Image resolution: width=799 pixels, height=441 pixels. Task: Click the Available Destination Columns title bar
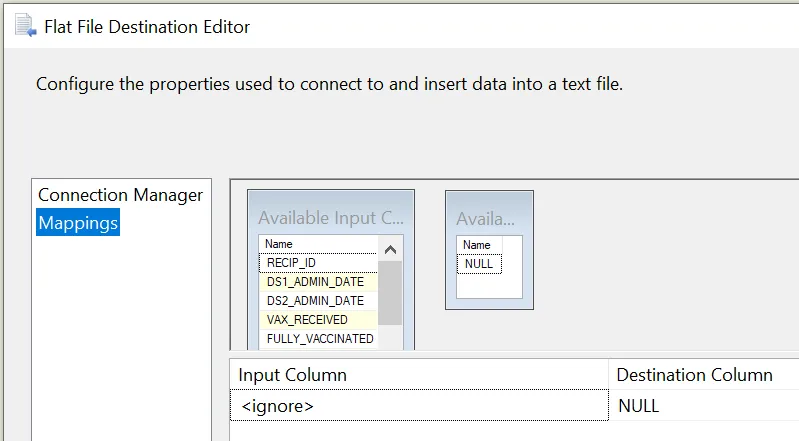click(489, 218)
